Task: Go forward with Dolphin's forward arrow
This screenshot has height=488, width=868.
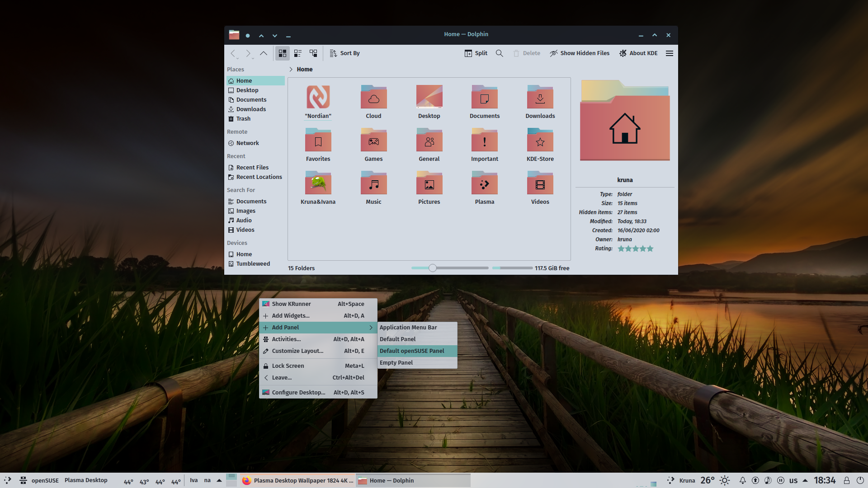Action: (248, 53)
